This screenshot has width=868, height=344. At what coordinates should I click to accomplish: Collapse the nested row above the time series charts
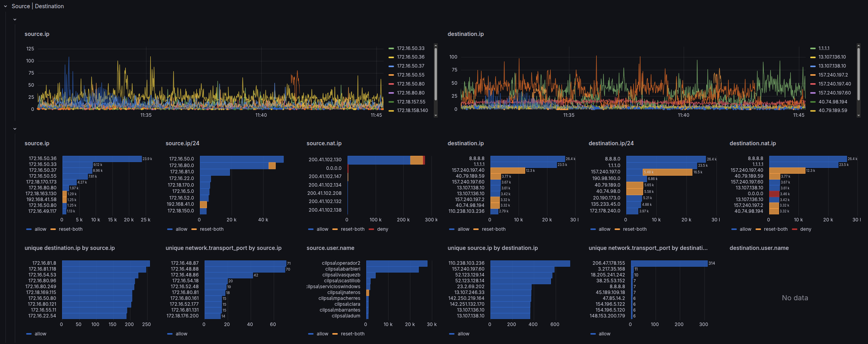[15, 20]
